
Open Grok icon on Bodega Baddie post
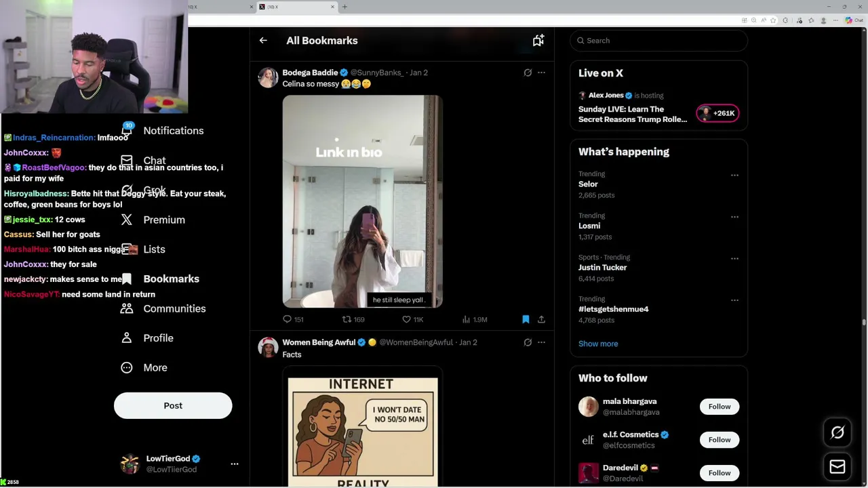528,73
